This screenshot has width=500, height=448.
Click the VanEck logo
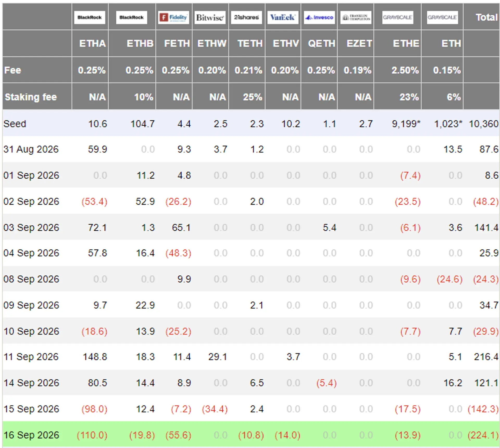283,17
